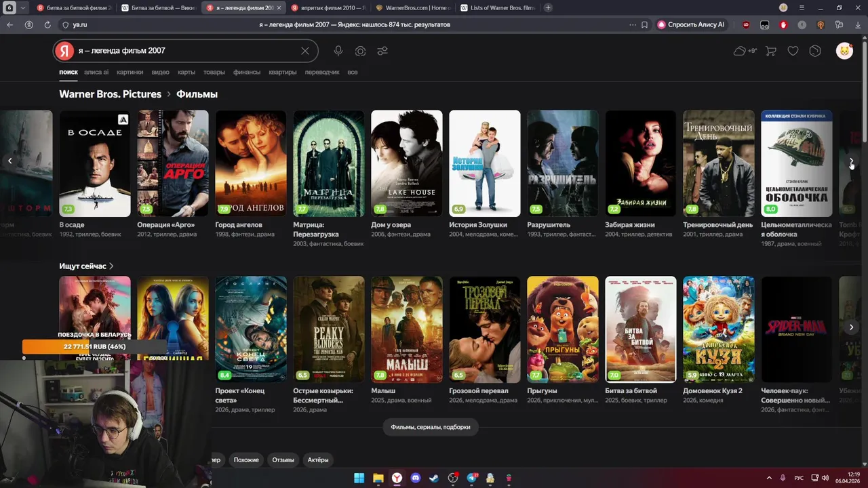Open the Домовенок Кузя 2 poster

tap(719, 329)
